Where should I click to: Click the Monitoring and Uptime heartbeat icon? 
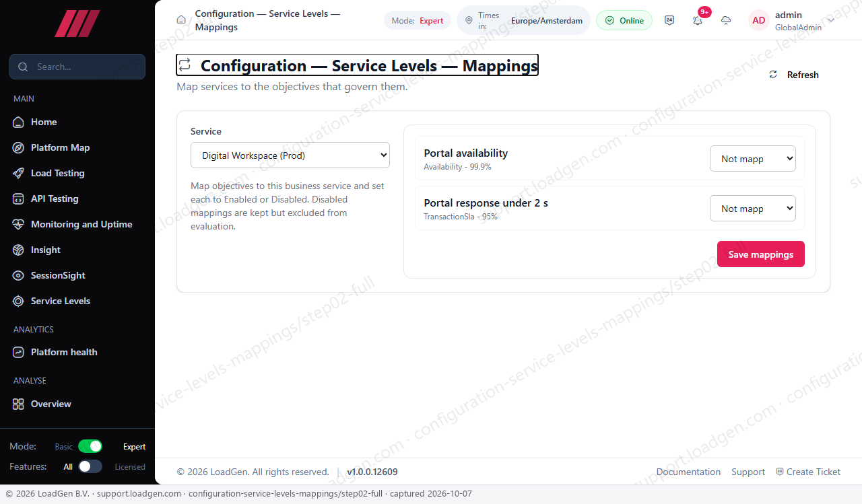pyautogui.click(x=18, y=224)
